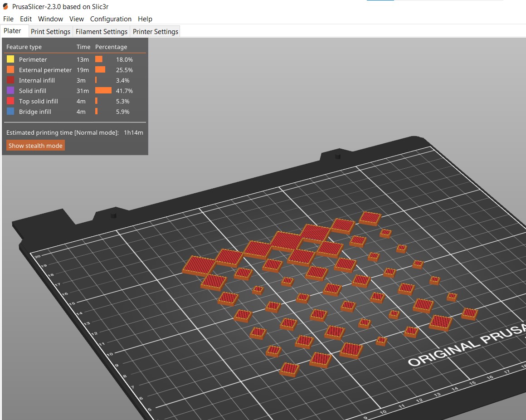Image resolution: width=526 pixels, height=420 pixels.
Task: Click the '1h14m' estimated printing time
Action: 133,132
